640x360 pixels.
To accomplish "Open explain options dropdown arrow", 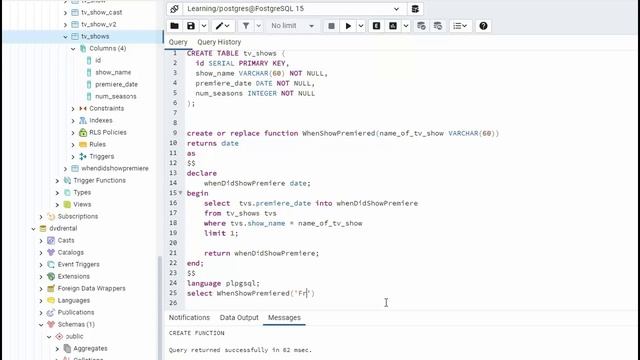I will click(x=406, y=26).
